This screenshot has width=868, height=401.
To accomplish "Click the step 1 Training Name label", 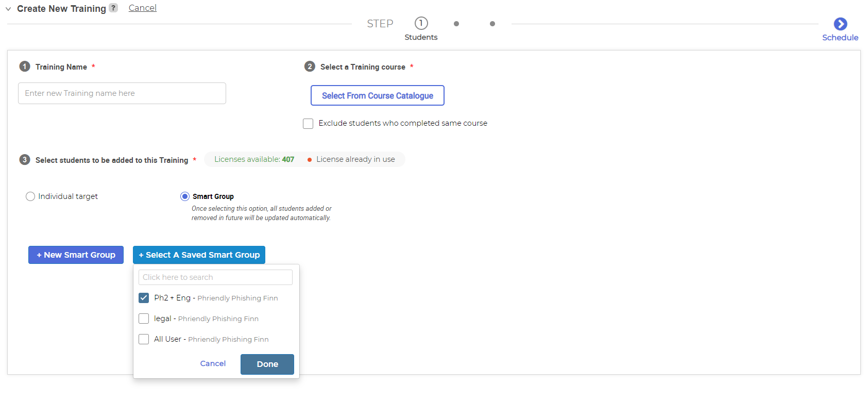I will click(x=61, y=67).
